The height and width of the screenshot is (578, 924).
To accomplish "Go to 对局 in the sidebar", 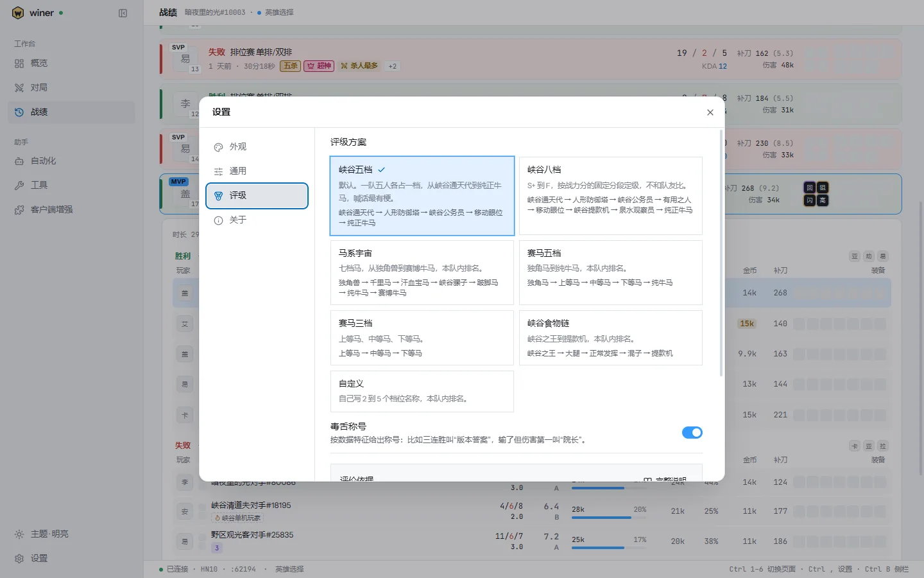I will pyautogui.click(x=72, y=88).
